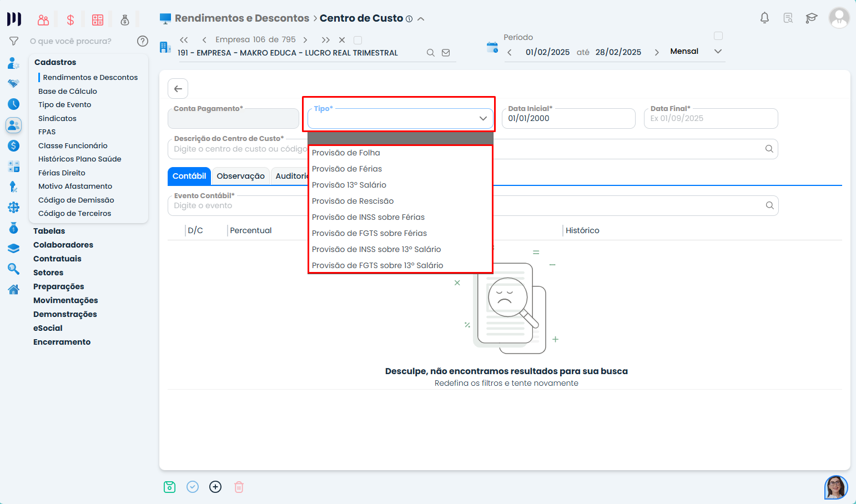Open the Colaboradores menu section
Image resolution: width=856 pixels, height=504 pixels.
pyautogui.click(x=63, y=245)
